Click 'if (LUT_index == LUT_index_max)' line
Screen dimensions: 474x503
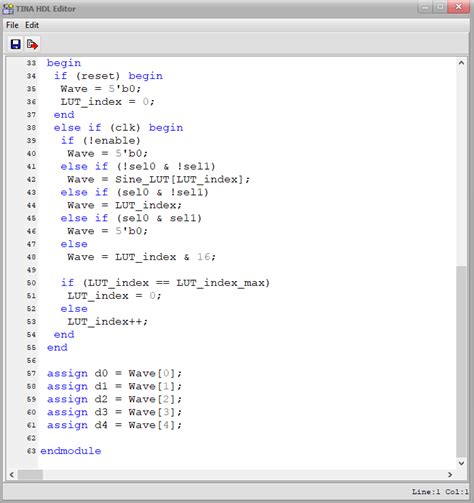[x=165, y=283]
